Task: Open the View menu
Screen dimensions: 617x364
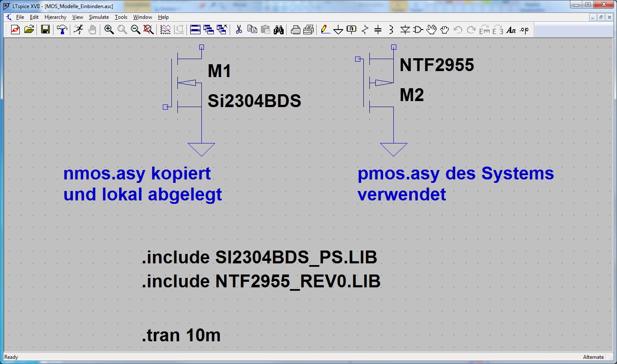Action: pos(78,17)
